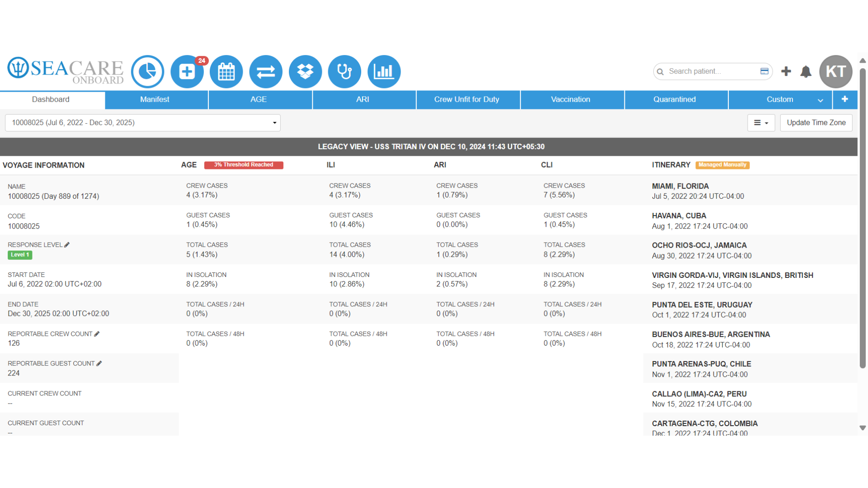
Task: Click AGE crew cases value 4 (3.17%)
Action: (x=202, y=195)
